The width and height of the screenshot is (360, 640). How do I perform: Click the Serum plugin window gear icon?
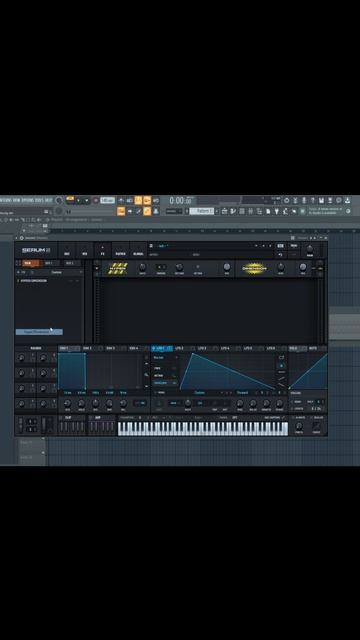point(22,238)
